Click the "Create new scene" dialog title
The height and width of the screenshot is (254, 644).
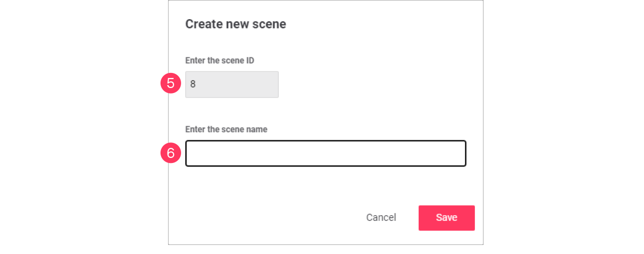[x=235, y=24]
